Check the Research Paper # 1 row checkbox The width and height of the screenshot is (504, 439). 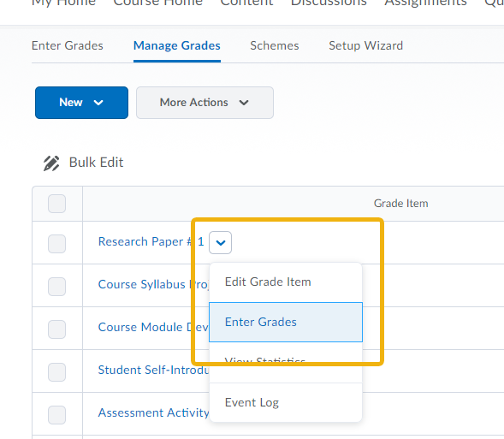pyautogui.click(x=56, y=244)
